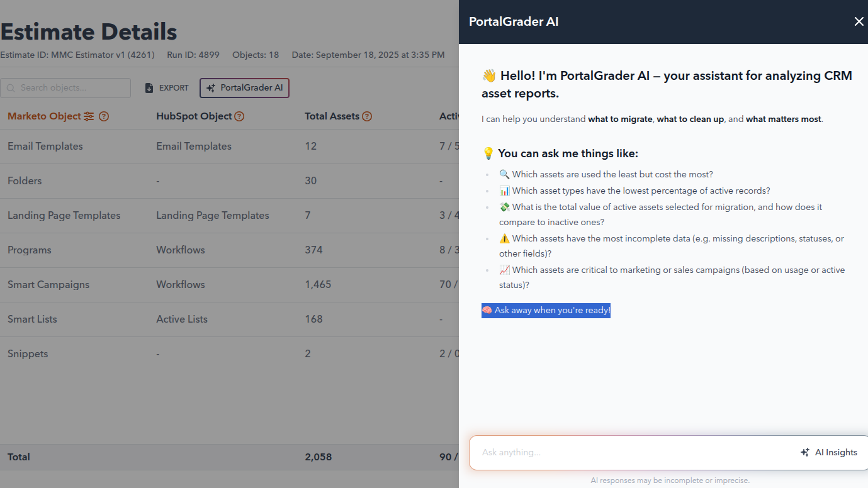
Task: Click the export download icon
Action: point(149,88)
